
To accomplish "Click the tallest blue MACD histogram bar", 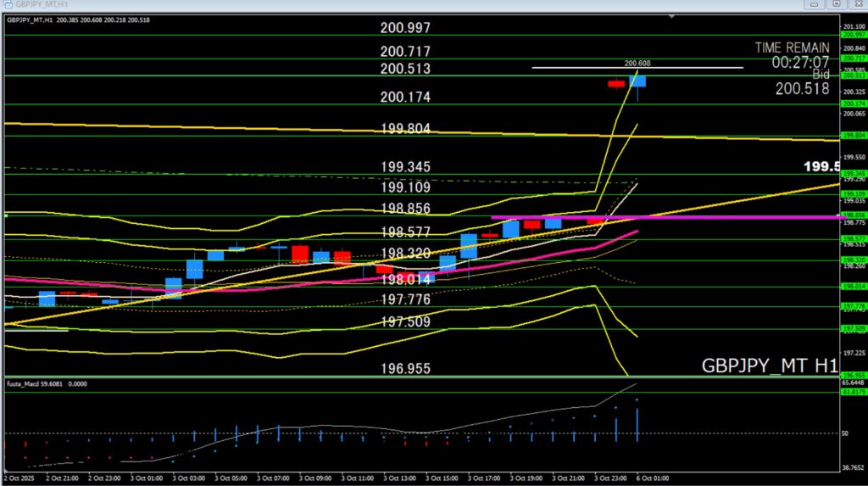I will pyautogui.click(x=637, y=424).
